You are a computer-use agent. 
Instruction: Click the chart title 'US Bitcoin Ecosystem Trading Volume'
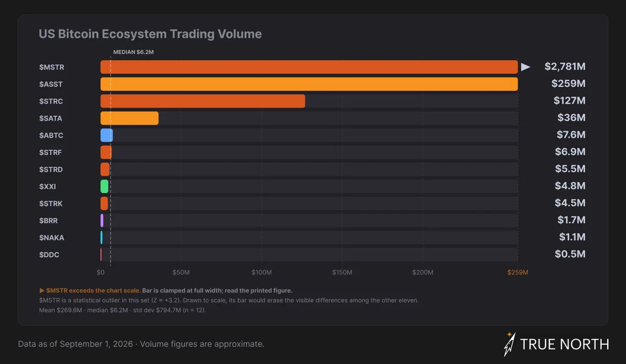(150, 34)
